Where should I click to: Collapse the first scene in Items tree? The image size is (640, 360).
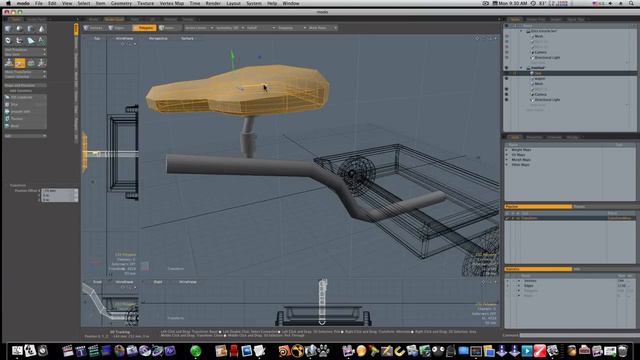point(521,31)
